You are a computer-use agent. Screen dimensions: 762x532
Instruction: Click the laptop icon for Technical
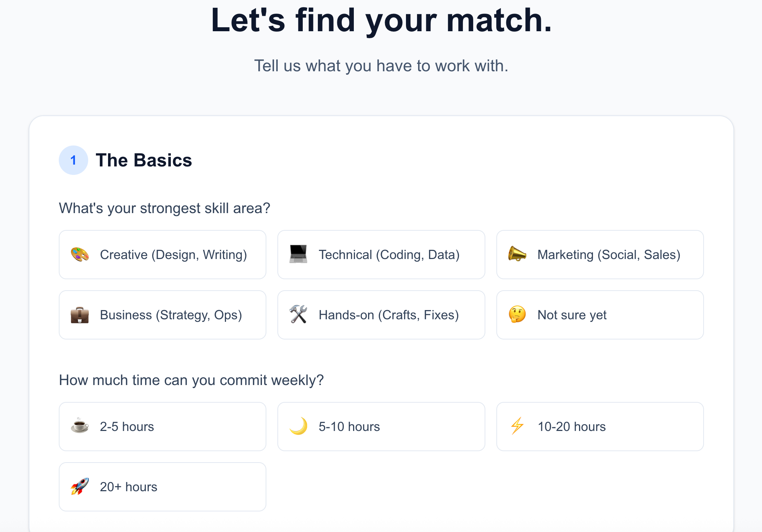[298, 254]
